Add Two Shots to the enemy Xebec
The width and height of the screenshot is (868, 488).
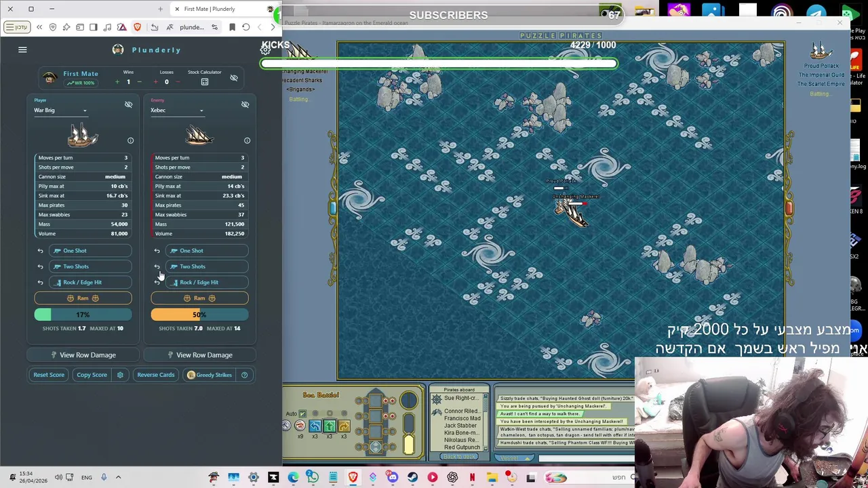[206, 266]
